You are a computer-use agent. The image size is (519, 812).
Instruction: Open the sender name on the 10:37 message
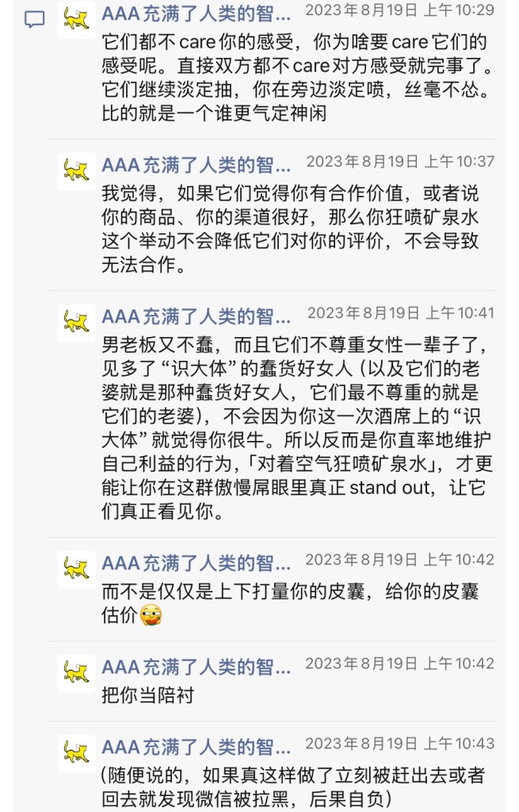(x=196, y=165)
